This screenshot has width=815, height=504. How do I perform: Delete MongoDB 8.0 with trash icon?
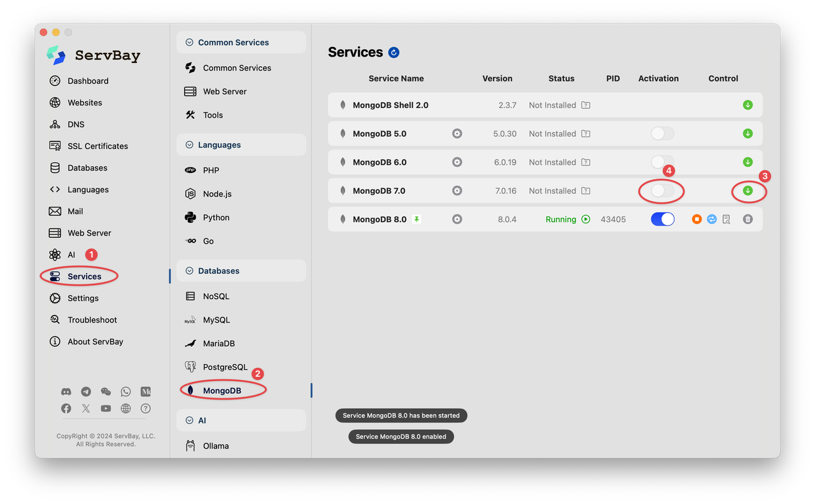pos(748,219)
